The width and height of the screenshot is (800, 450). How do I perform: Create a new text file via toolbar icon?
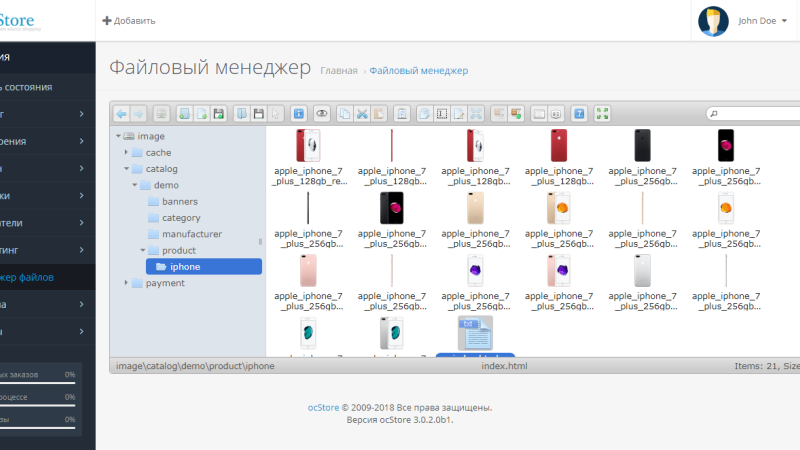[x=202, y=114]
